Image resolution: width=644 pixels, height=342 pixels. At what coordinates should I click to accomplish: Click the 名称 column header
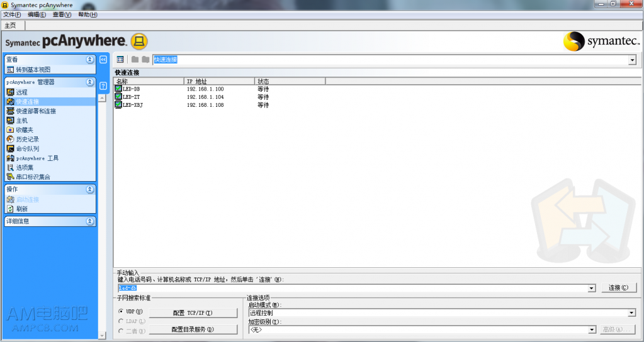pos(149,81)
